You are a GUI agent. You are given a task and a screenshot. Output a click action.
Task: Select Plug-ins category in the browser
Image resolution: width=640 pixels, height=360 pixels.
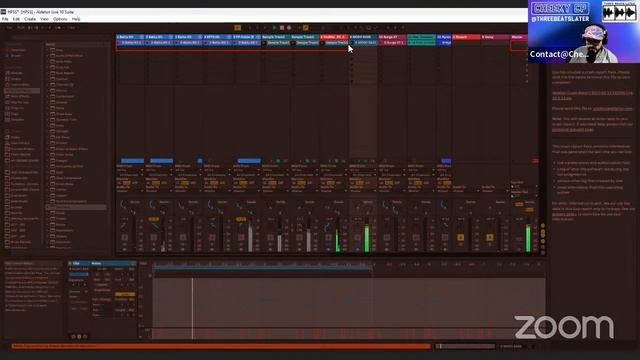click(x=17, y=108)
